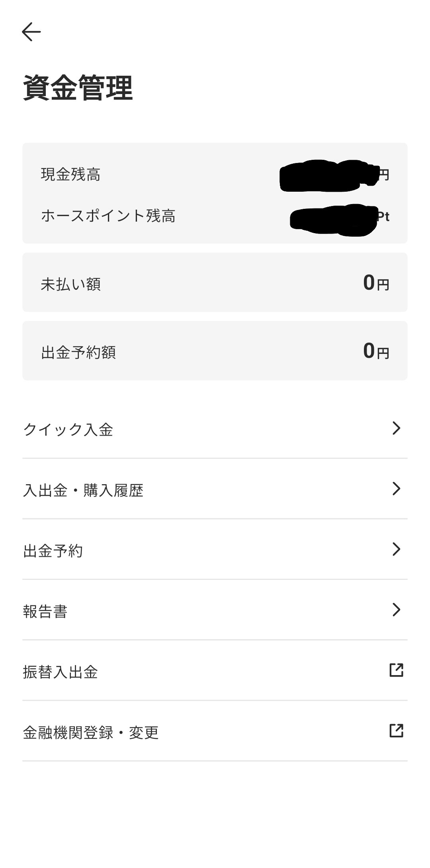Expand 入出金・購入履歴 chevron arrow
This screenshot has height=868, width=430.
396,489
